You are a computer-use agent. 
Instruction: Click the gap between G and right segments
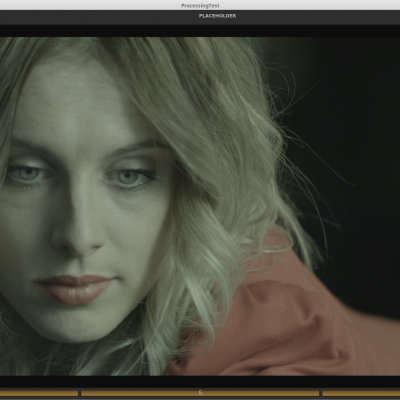[x=321, y=393]
